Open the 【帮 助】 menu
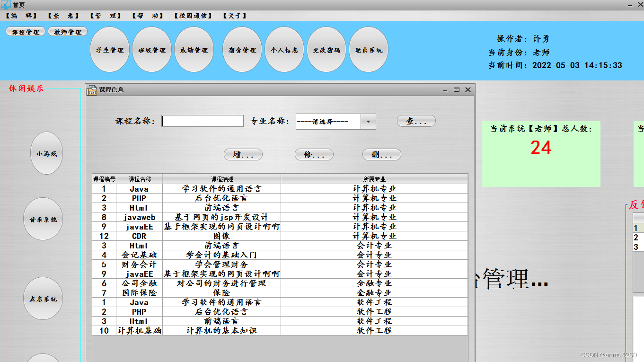This screenshot has height=362, width=644. (x=148, y=16)
